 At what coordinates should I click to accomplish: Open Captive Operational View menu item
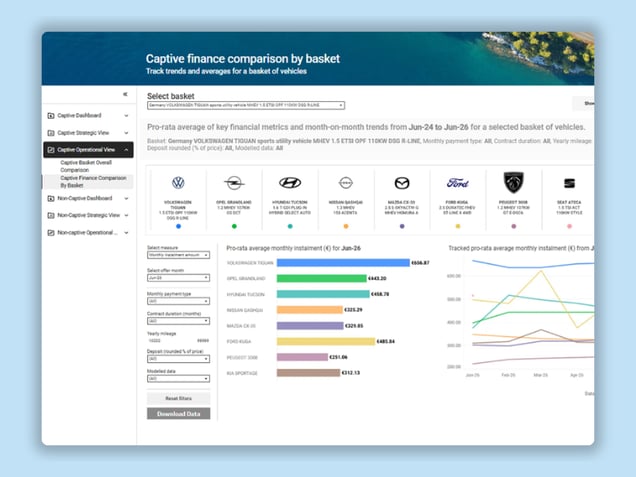pyautogui.click(x=88, y=150)
